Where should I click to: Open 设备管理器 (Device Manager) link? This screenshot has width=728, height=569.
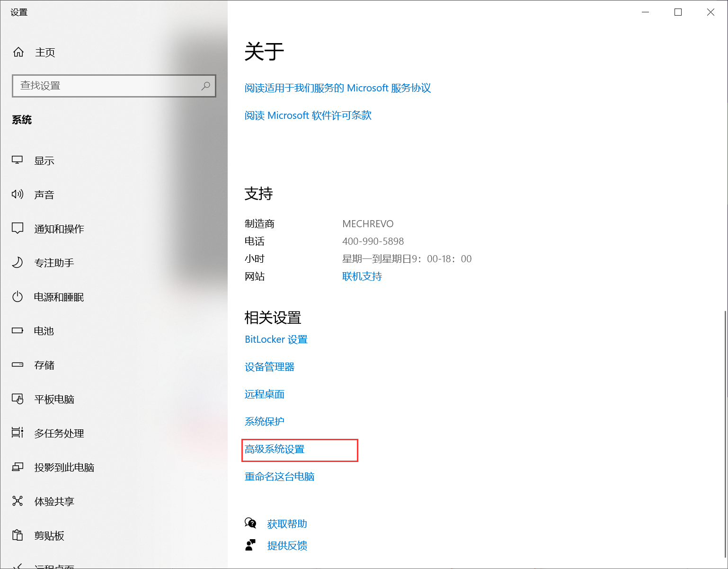(x=269, y=367)
